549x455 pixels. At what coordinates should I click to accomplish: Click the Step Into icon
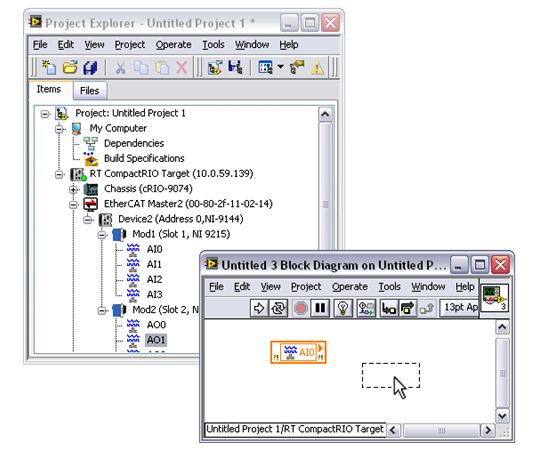[389, 308]
